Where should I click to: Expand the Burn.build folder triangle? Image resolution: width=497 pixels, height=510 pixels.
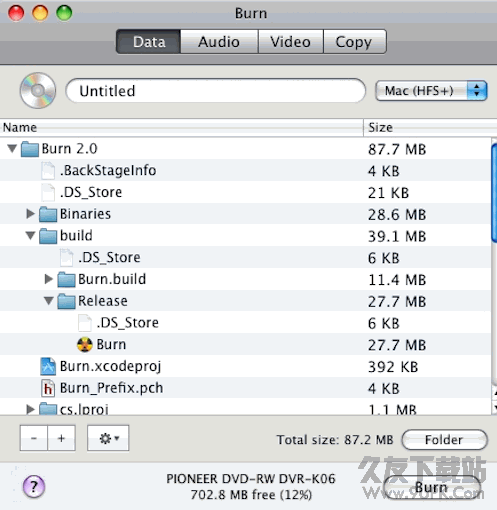pyautogui.click(x=49, y=279)
